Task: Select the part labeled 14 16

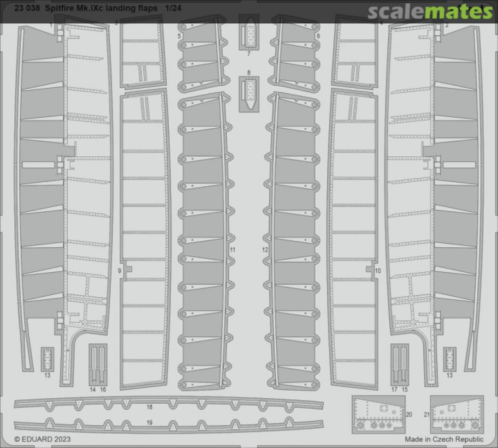Action: click(98, 364)
